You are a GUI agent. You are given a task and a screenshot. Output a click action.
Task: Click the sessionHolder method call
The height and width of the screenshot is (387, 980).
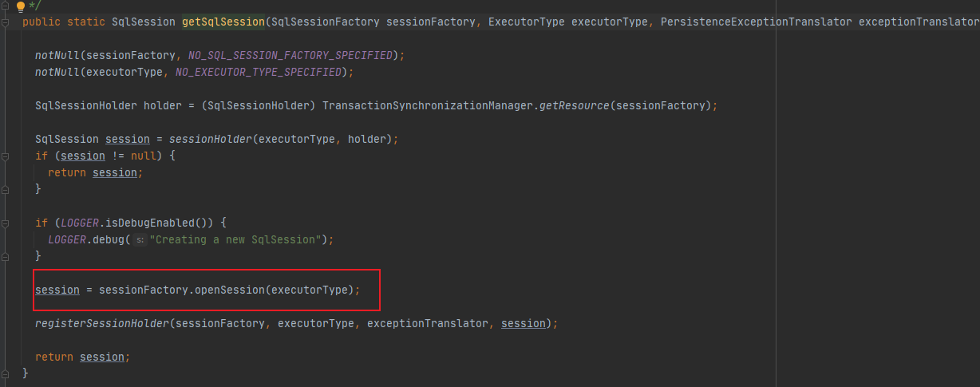(211, 139)
